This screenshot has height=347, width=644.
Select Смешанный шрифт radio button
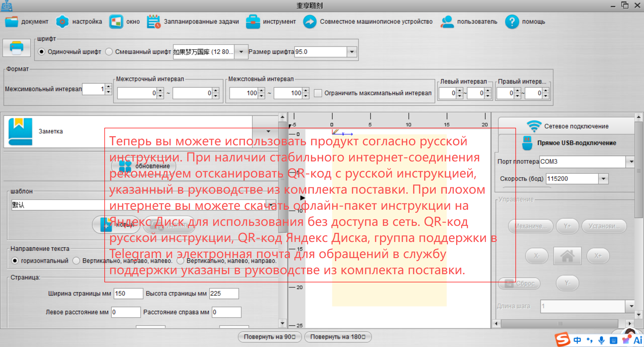[109, 52]
